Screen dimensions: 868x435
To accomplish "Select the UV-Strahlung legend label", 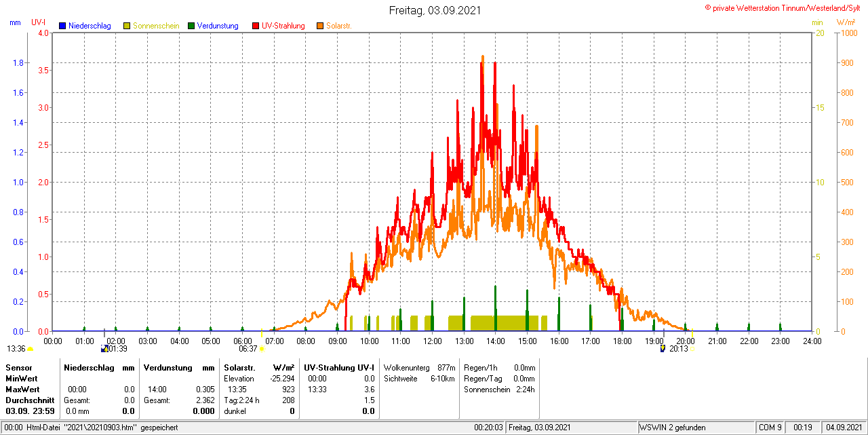I will [283, 26].
